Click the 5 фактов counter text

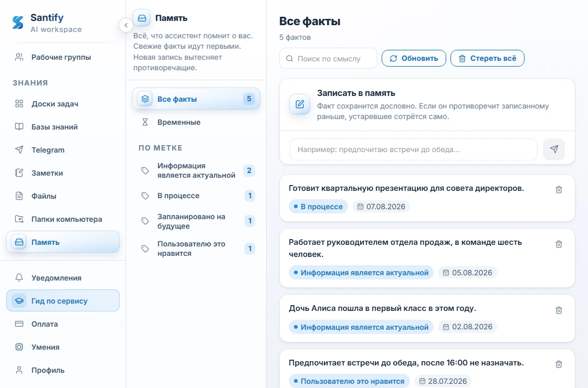pyautogui.click(x=295, y=37)
